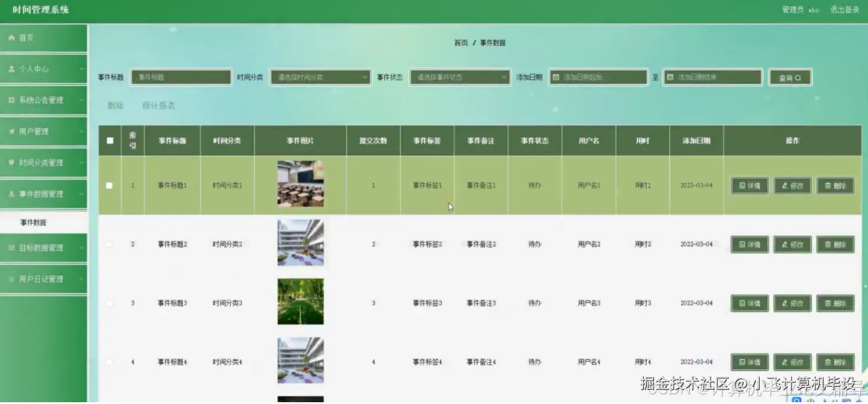Click 修改 for 事件标题4 row
The width and height of the screenshot is (868, 404).
pos(793,362)
